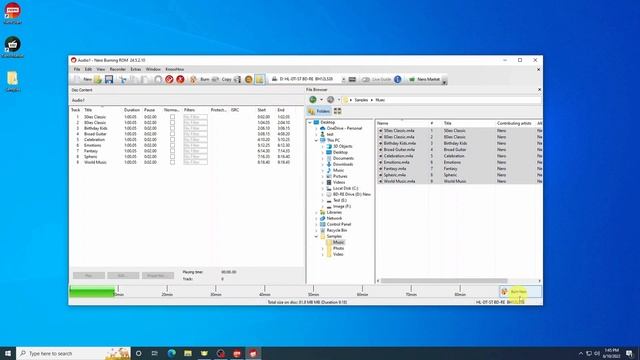Viewport: 640px width, 360px height.
Task: Click the blue information icon in toolbar
Action: pyautogui.click(x=398, y=79)
